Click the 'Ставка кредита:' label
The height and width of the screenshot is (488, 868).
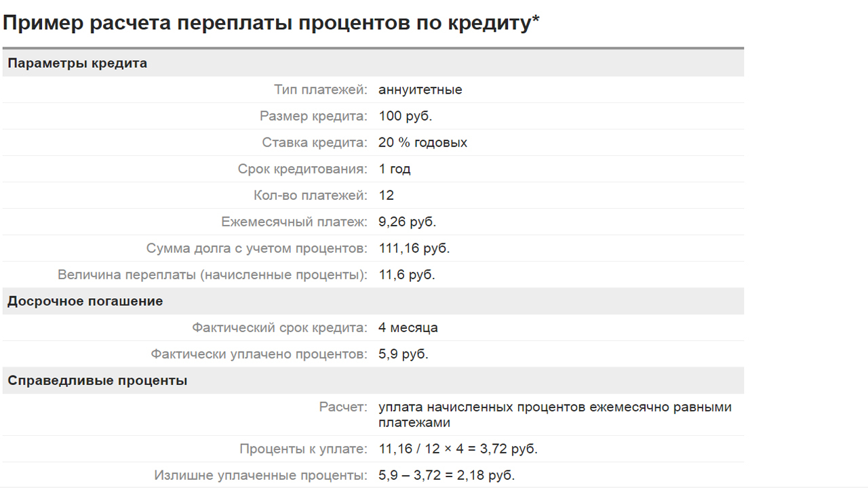click(315, 142)
